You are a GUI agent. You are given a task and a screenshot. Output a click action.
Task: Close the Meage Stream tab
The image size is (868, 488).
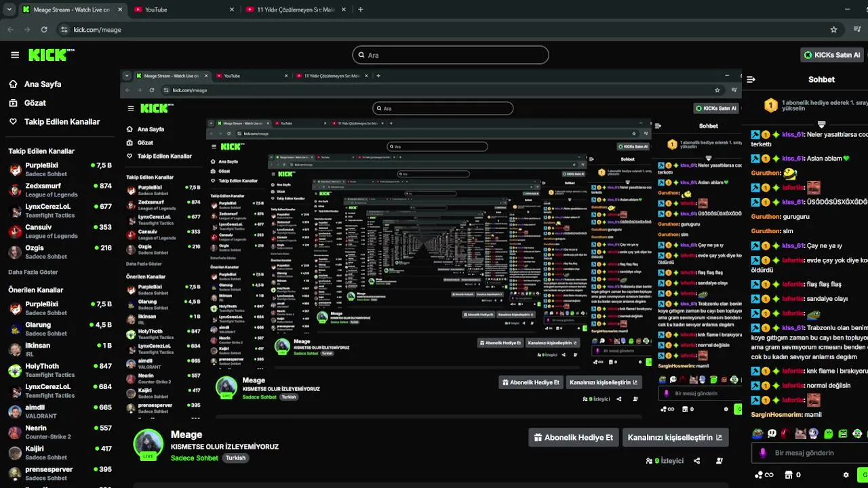pos(121,9)
